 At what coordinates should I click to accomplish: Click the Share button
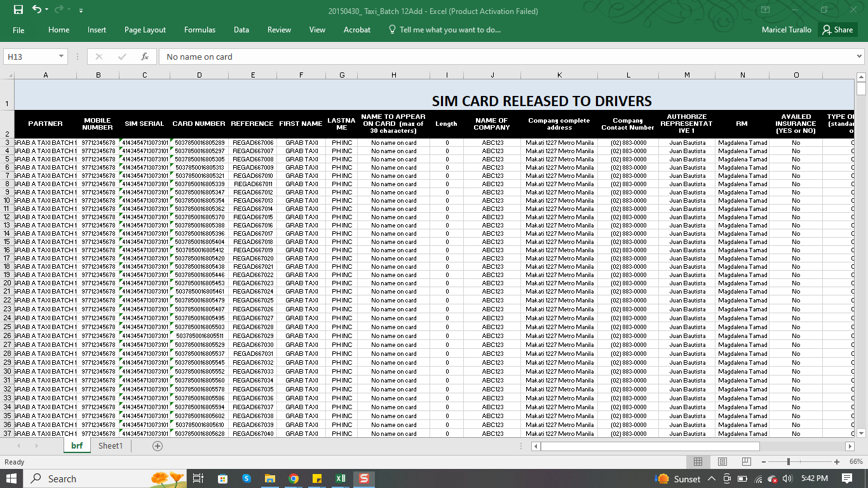(x=837, y=30)
